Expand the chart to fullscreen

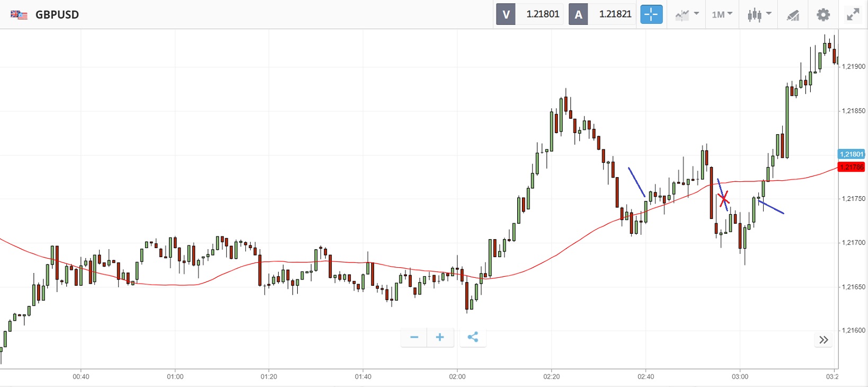click(853, 14)
